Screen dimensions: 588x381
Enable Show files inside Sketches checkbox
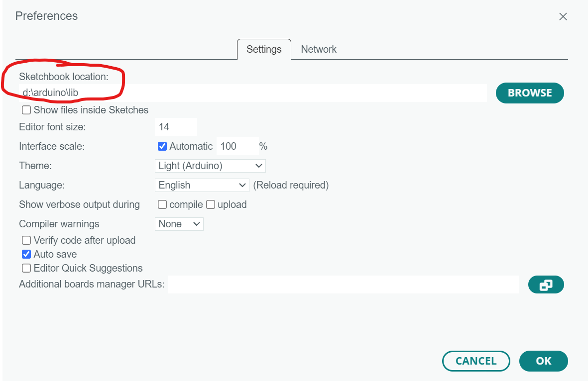point(26,110)
